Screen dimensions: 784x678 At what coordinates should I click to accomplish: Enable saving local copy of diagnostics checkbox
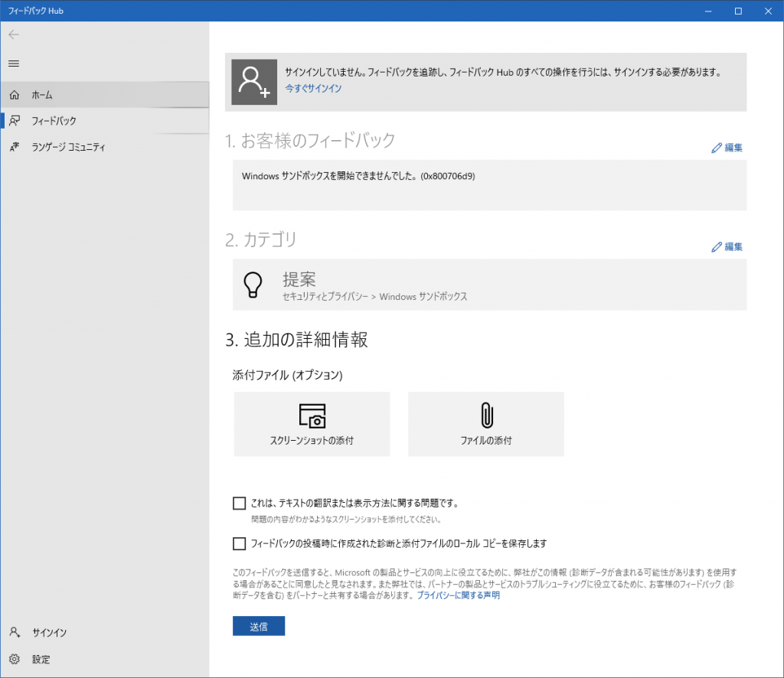[239, 544]
